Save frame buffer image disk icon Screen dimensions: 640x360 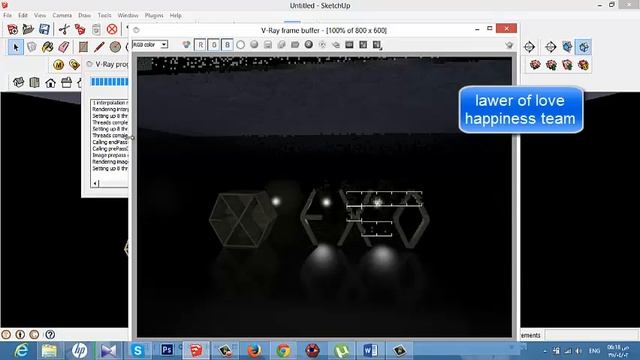coord(268,44)
